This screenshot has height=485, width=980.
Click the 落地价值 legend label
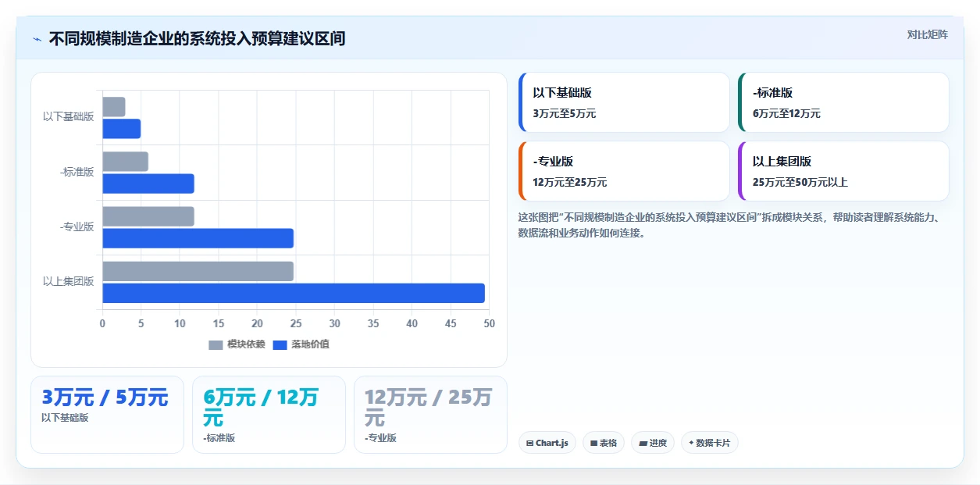pos(310,344)
